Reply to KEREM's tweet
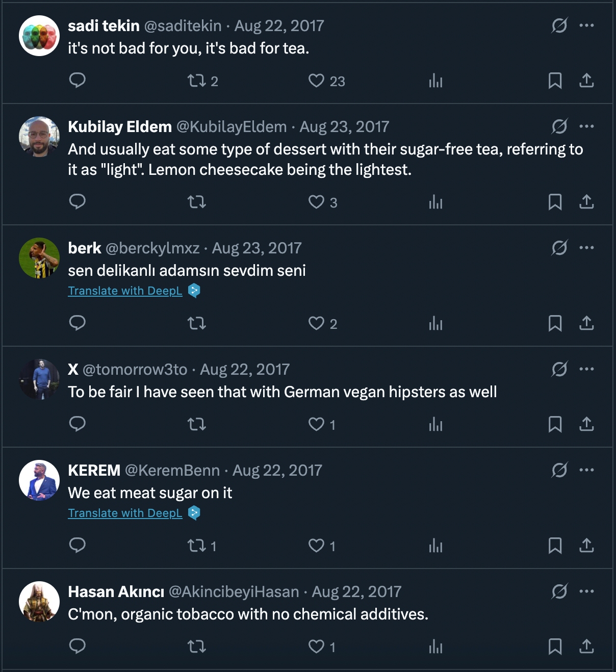The width and height of the screenshot is (616, 672). click(77, 546)
